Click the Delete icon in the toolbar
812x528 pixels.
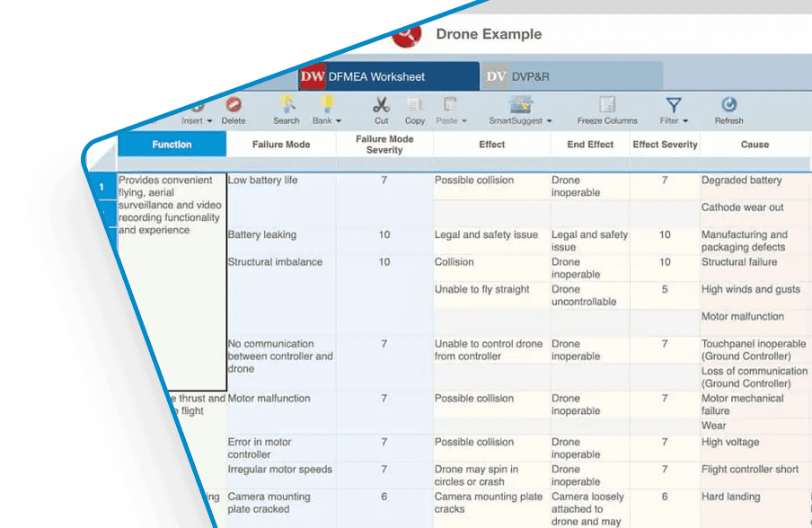pos(234,105)
